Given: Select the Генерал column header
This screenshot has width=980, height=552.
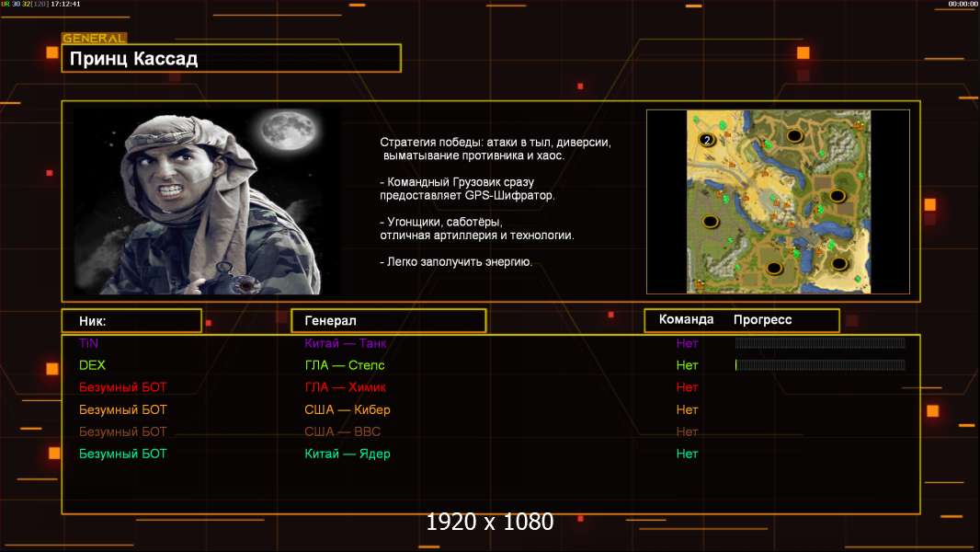Looking at the screenshot, I should [388, 321].
